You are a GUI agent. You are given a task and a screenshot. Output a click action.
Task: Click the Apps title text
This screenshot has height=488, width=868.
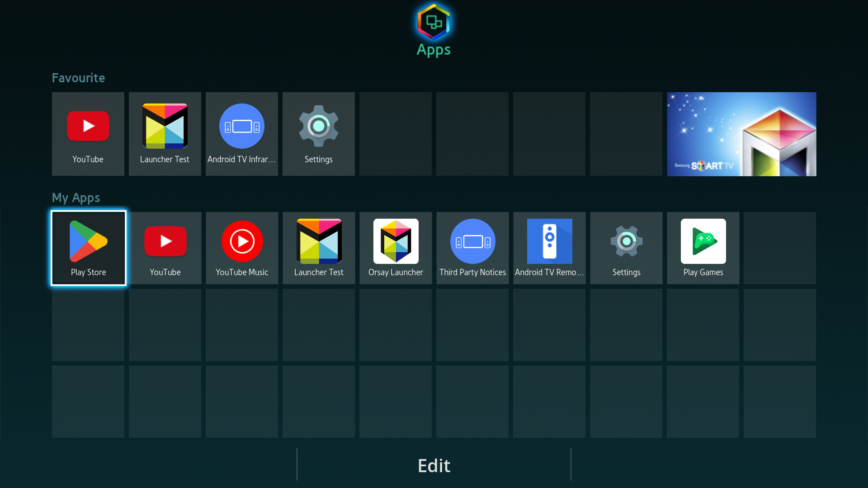pyautogui.click(x=434, y=50)
